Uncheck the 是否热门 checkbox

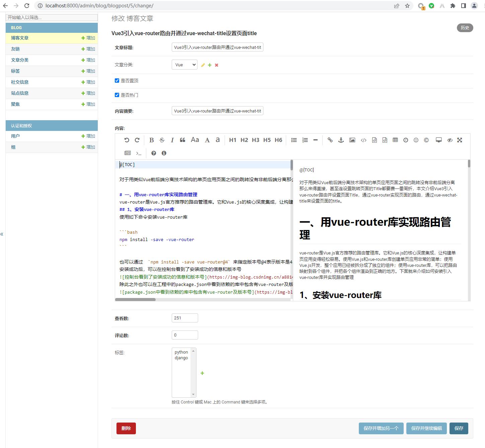tap(117, 95)
